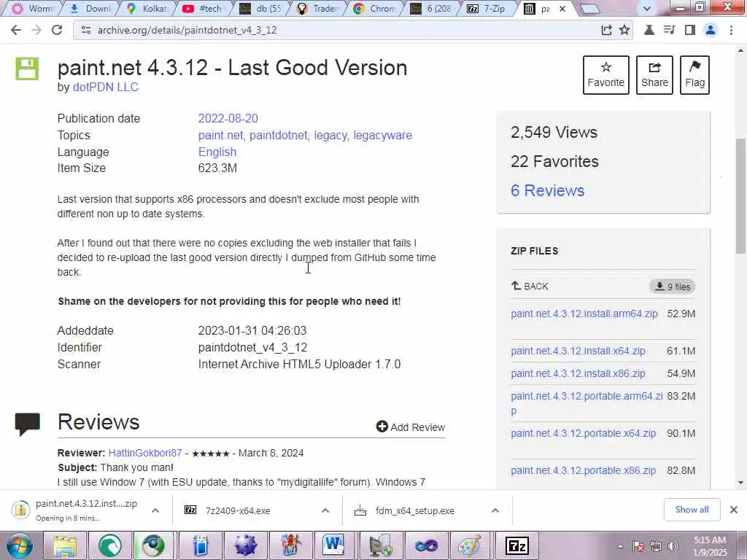Open the legacyware topic link
The image size is (747, 560).
(382, 135)
